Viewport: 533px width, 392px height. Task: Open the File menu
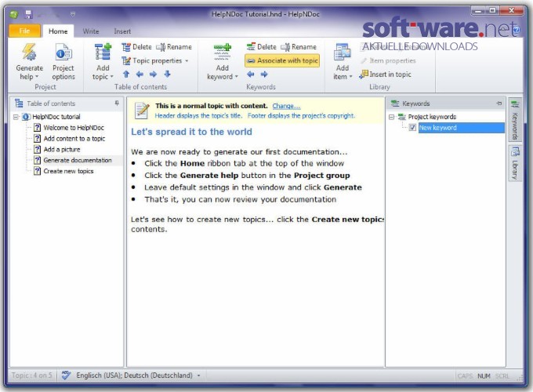[x=24, y=31]
